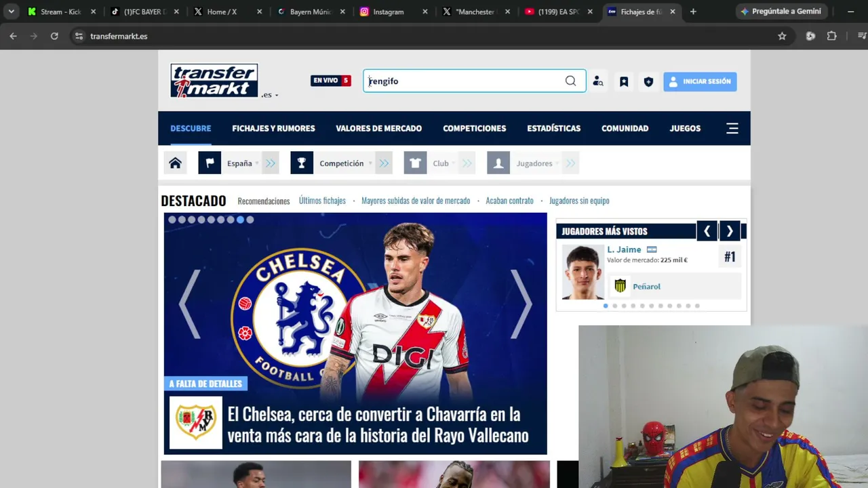Go to the previous featured slide
This screenshot has height=488, width=868.
coord(189,304)
